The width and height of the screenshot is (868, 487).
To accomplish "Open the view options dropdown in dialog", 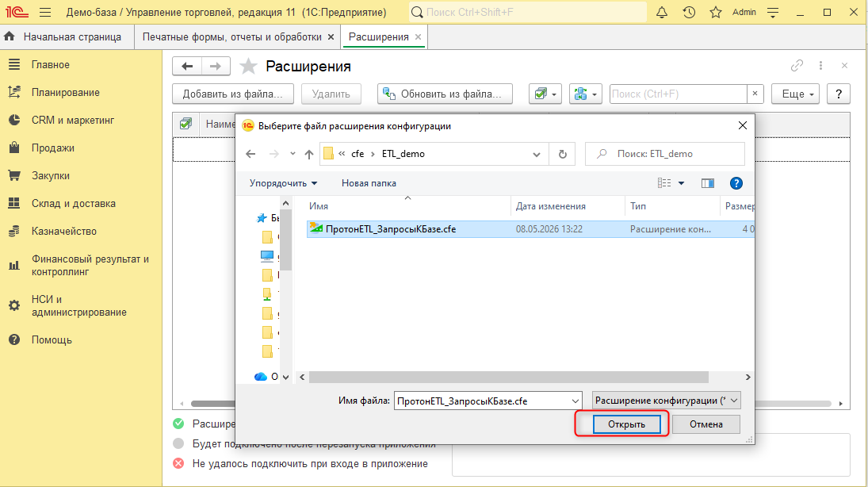I will (682, 183).
